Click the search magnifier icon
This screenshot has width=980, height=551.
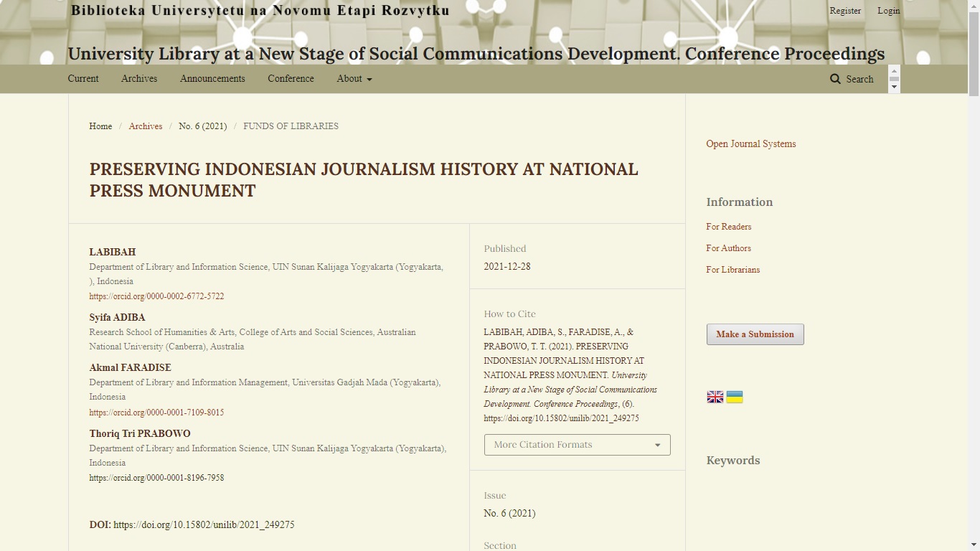point(835,79)
